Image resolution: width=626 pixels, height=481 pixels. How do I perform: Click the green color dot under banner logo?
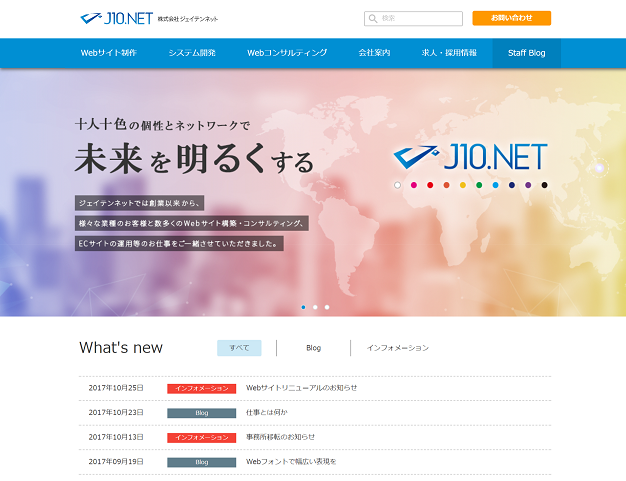pos(479,185)
